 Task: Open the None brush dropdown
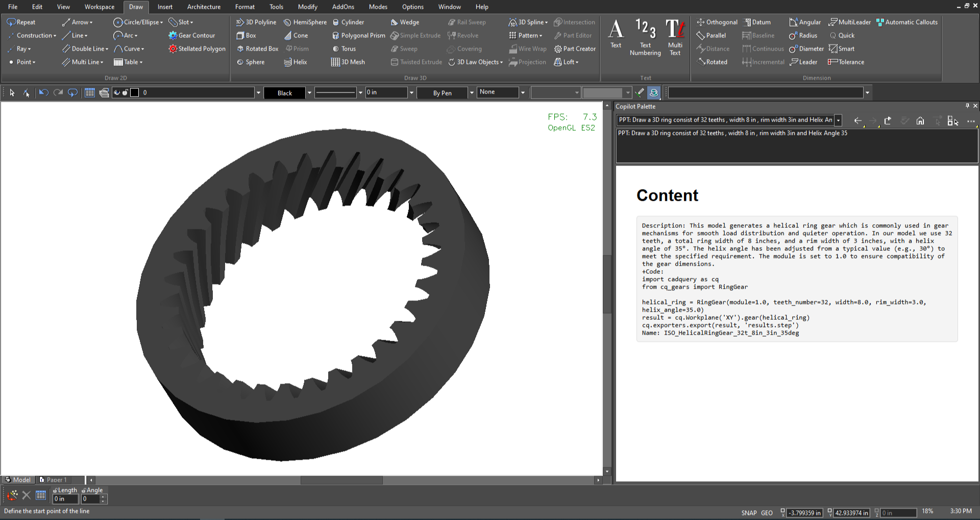[523, 92]
